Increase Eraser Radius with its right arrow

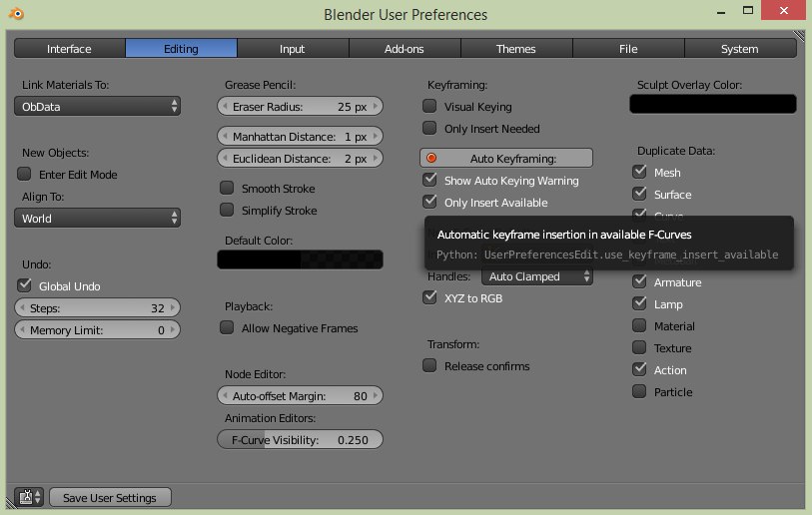(376, 106)
